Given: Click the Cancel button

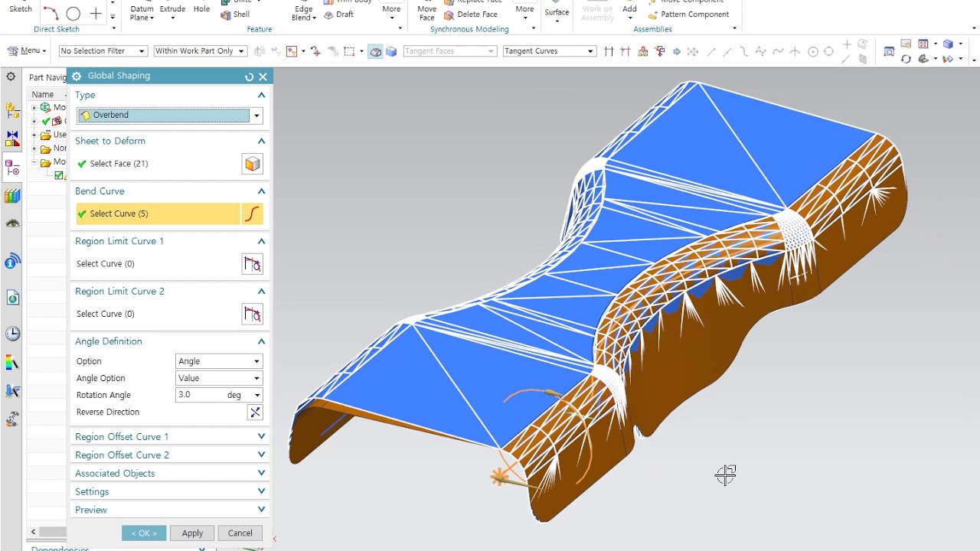Looking at the screenshot, I should 240,533.
